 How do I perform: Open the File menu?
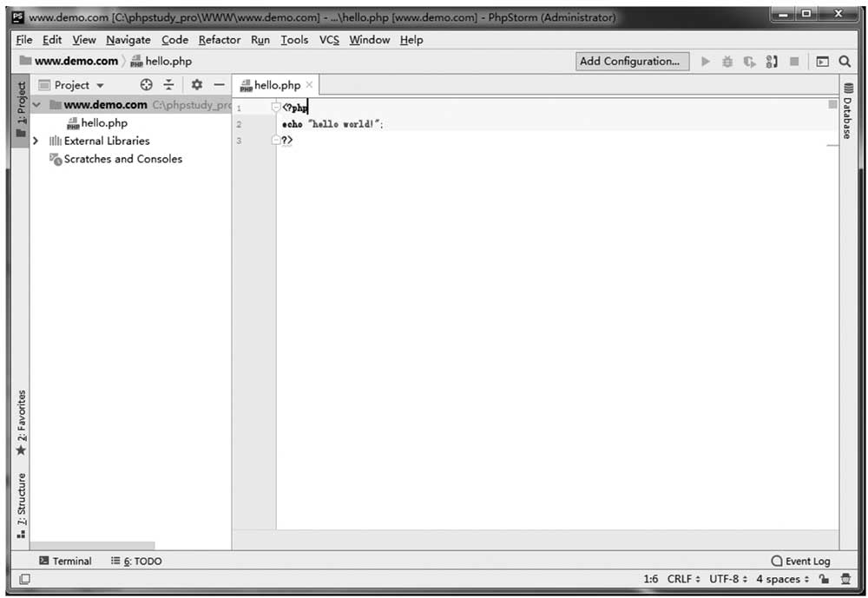point(23,40)
